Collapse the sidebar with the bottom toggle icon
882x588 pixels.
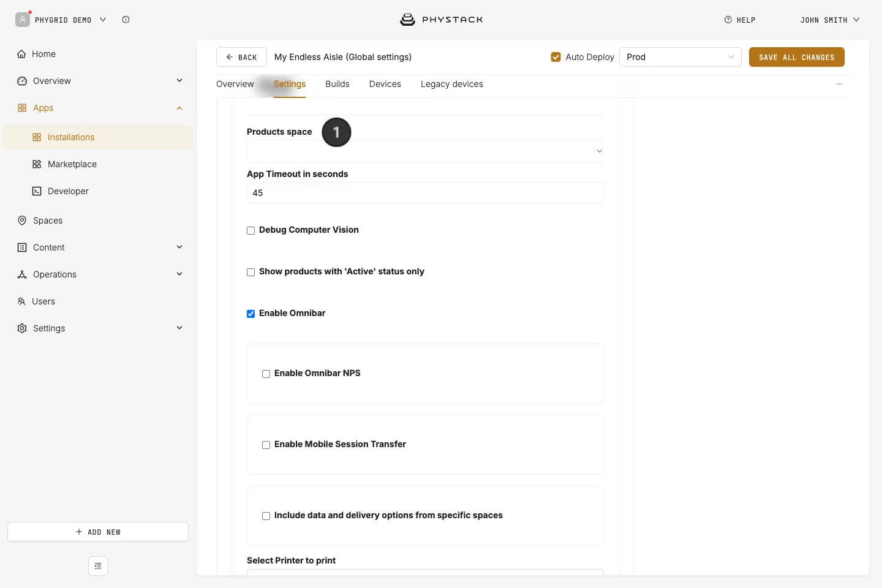[98, 566]
